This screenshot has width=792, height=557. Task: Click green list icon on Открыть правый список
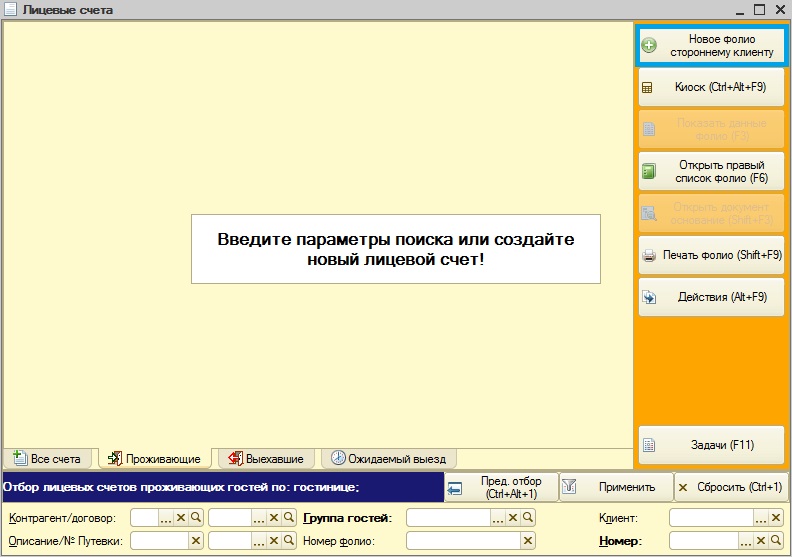(x=649, y=171)
